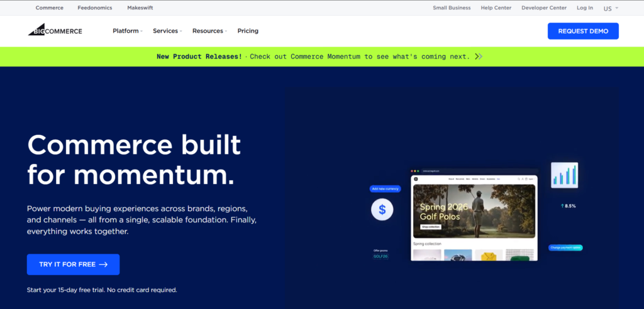This screenshot has height=309, width=644.
Task: Click the Spring collection heading
Action: [x=427, y=244]
